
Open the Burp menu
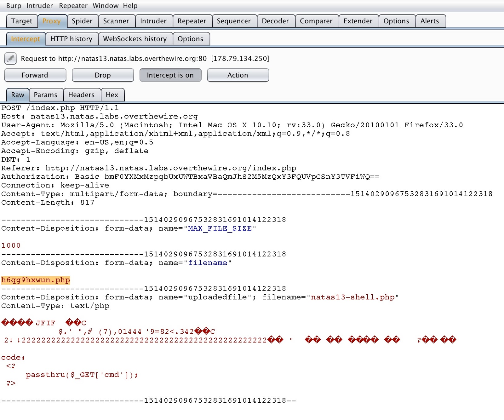point(14,6)
